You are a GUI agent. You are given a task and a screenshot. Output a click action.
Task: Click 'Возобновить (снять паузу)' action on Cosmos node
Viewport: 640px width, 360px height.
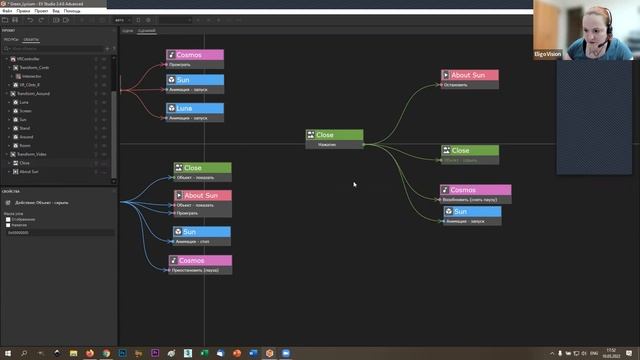pos(476,200)
